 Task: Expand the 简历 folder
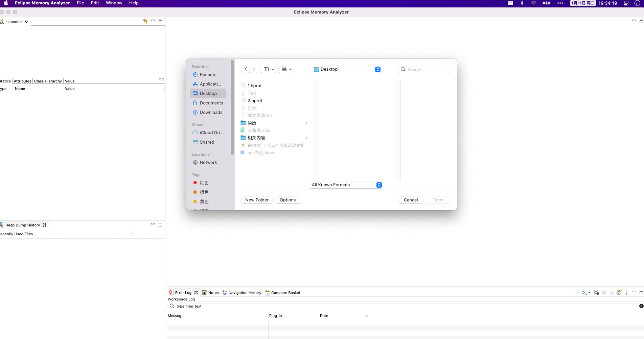pos(306,123)
